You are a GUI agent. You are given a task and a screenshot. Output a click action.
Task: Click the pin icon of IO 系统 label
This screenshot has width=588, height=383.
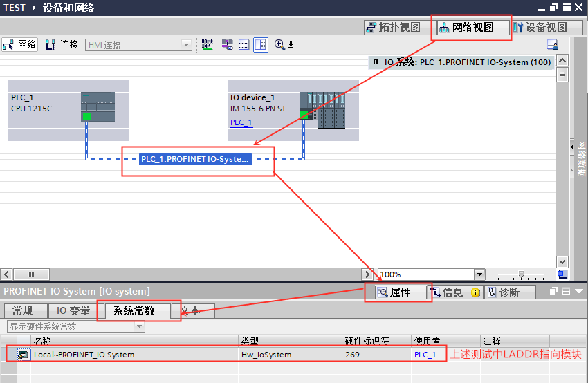(x=376, y=63)
